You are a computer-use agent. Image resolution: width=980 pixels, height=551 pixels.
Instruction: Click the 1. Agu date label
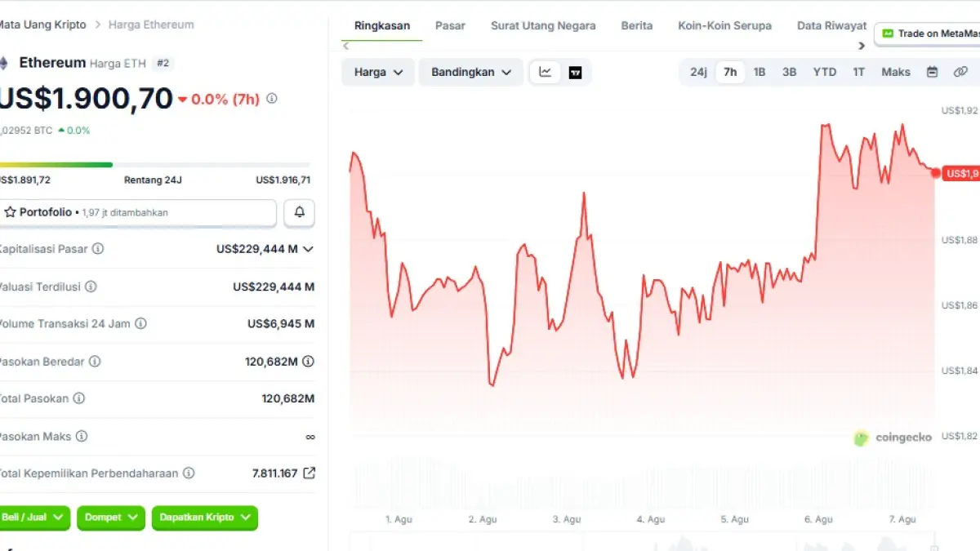[399, 519]
